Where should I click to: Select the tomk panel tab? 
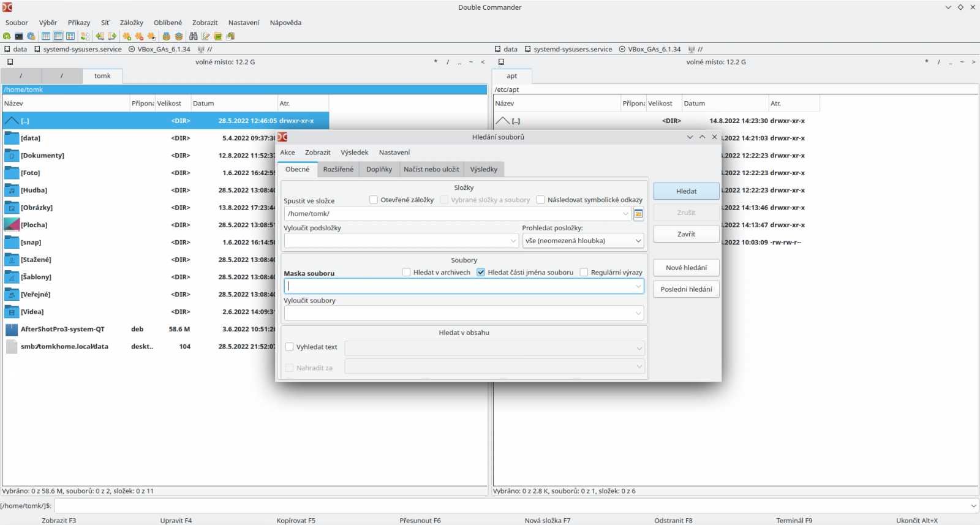pos(102,76)
